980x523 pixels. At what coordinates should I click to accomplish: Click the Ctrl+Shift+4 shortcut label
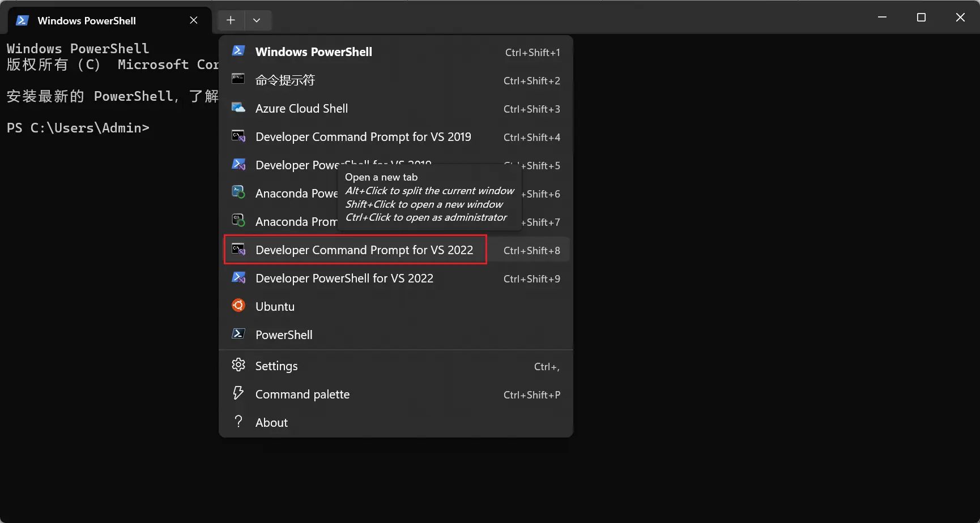(x=531, y=137)
